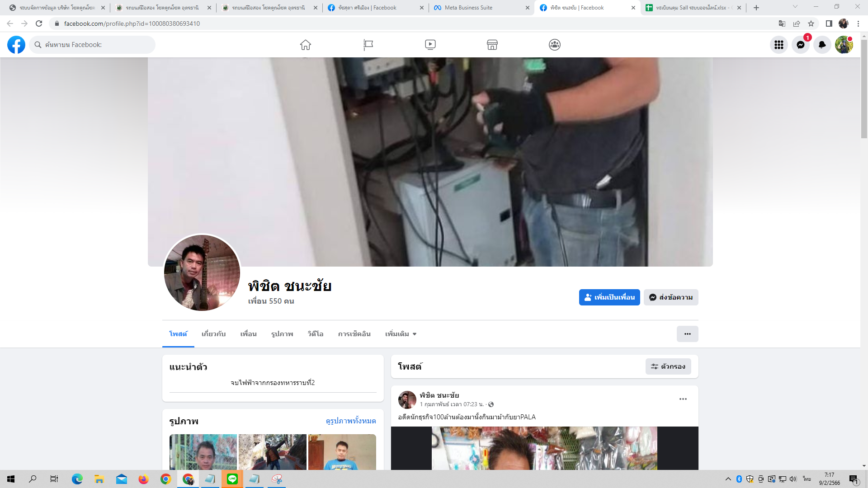Switch to the รูปภาพ tab
This screenshot has width=868, height=488.
click(x=282, y=334)
